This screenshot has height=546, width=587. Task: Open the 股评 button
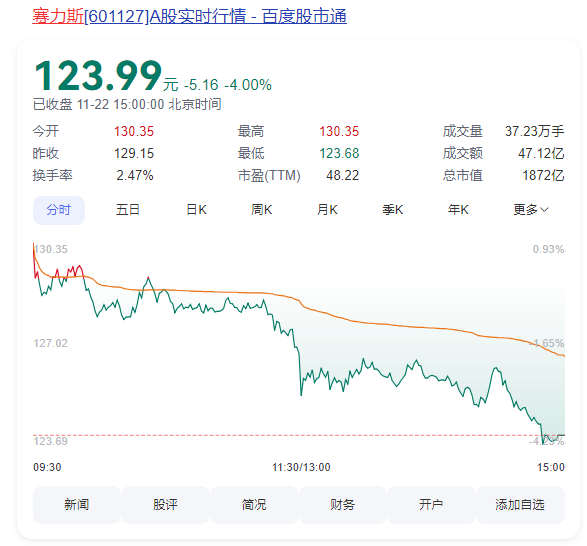point(165,504)
